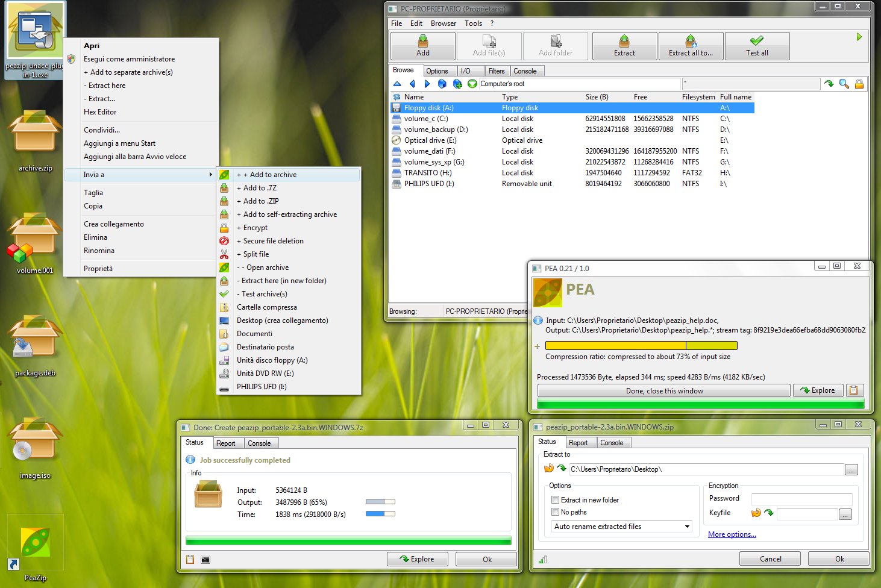Click the Extract toolbar button
Viewport: 881px width, 588px height.
624,46
